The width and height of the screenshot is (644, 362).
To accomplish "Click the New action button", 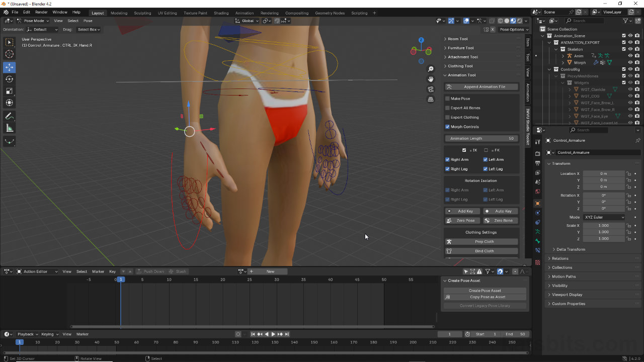I will tap(269, 271).
